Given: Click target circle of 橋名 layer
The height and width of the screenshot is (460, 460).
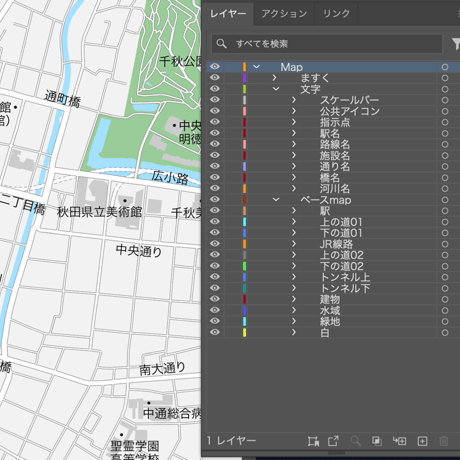Looking at the screenshot, I should click(445, 177).
